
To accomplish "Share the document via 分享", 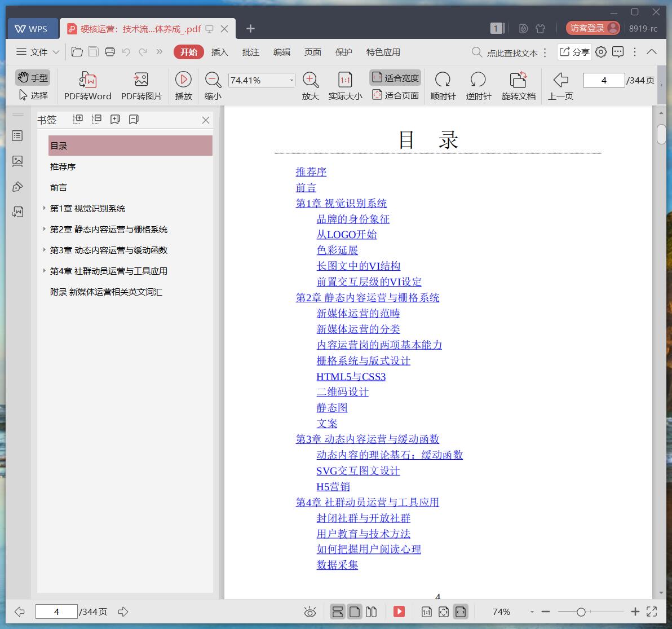I will click(x=574, y=52).
